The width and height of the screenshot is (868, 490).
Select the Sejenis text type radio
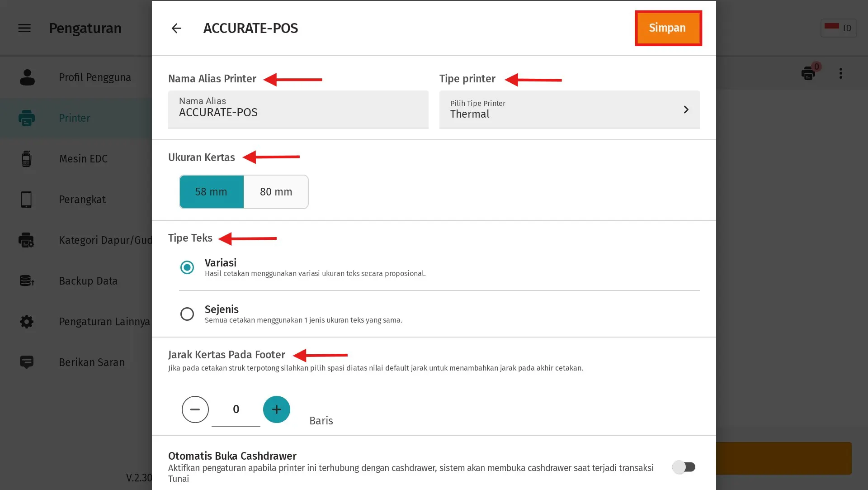click(x=187, y=314)
